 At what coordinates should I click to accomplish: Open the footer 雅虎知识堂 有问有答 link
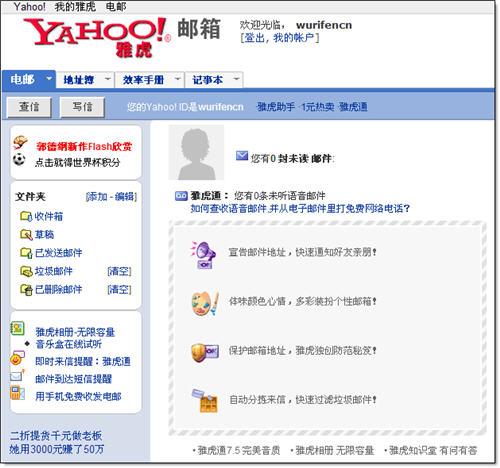pos(433,451)
